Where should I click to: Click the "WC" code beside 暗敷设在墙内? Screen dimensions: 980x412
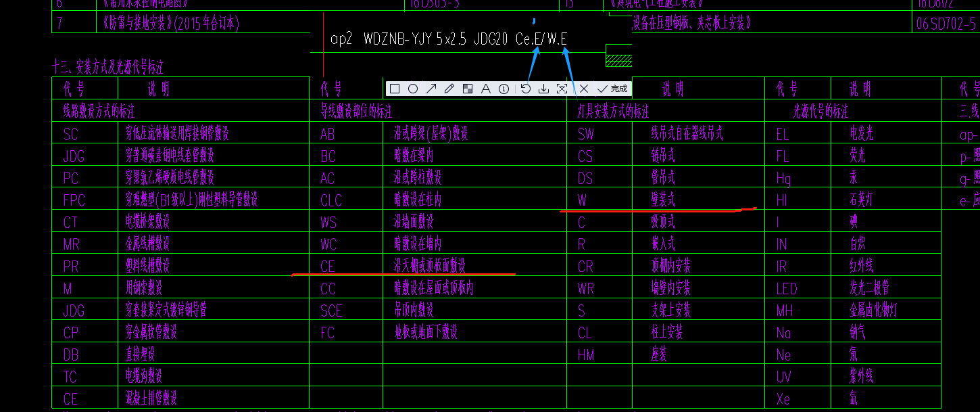coord(328,244)
